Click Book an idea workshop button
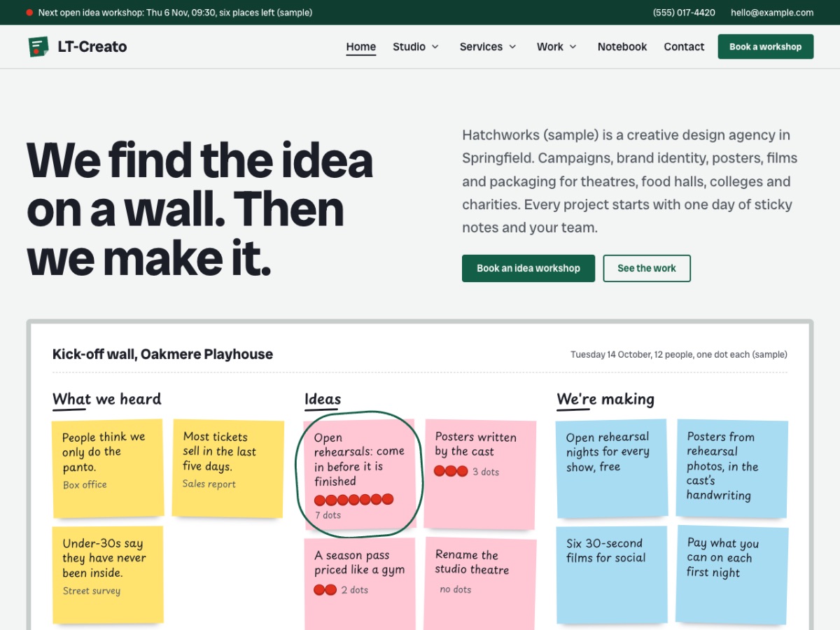 528,268
